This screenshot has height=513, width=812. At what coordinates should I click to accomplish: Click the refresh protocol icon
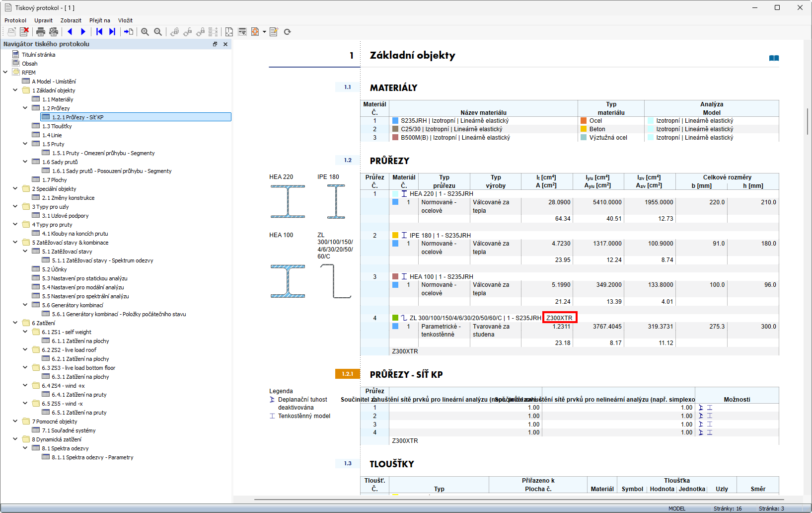[288, 32]
